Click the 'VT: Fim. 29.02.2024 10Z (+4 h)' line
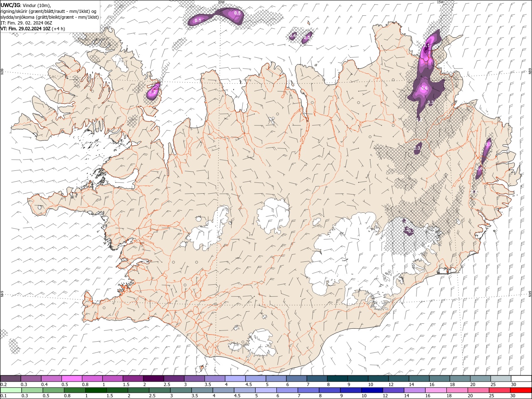The image size is (532, 399). (x=33, y=29)
